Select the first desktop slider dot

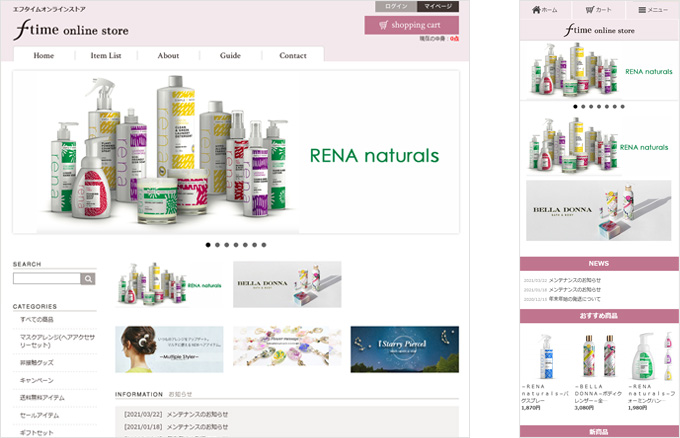click(x=208, y=245)
